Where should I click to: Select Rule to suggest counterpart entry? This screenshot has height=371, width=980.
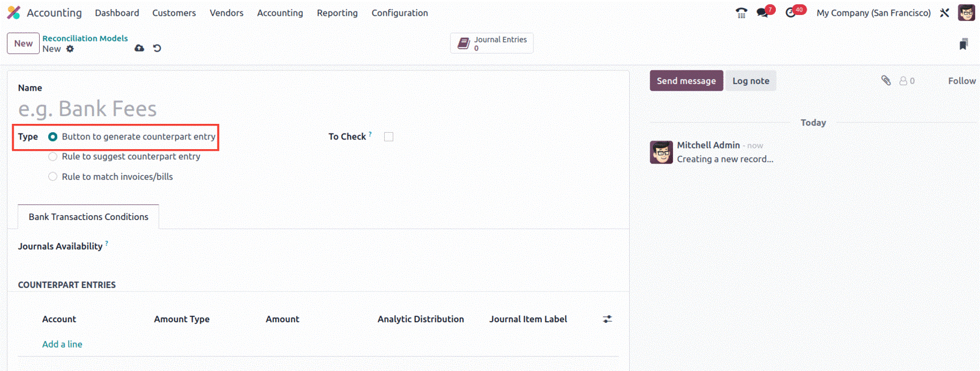coord(124,156)
